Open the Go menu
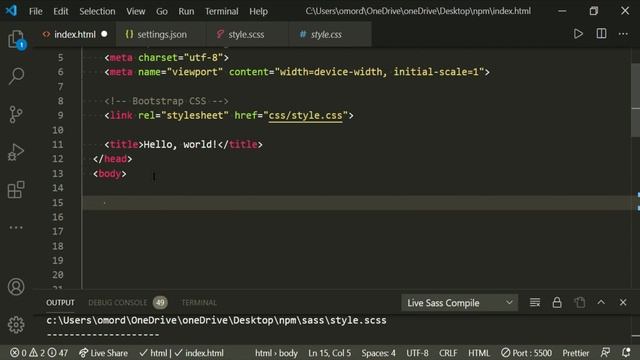The width and height of the screenshot is (640, 360). (x=162, y=11)
